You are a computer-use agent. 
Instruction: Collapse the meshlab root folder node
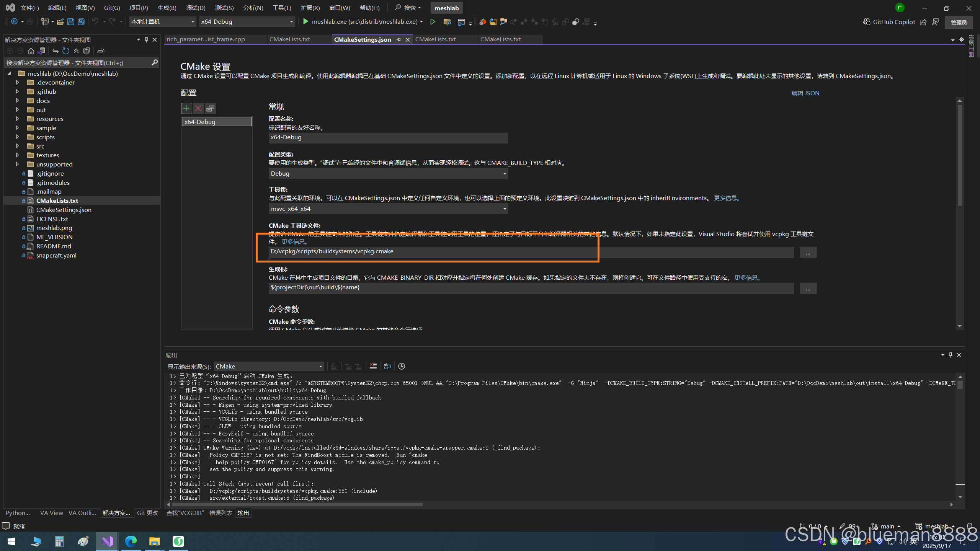(x=9, y=73)
